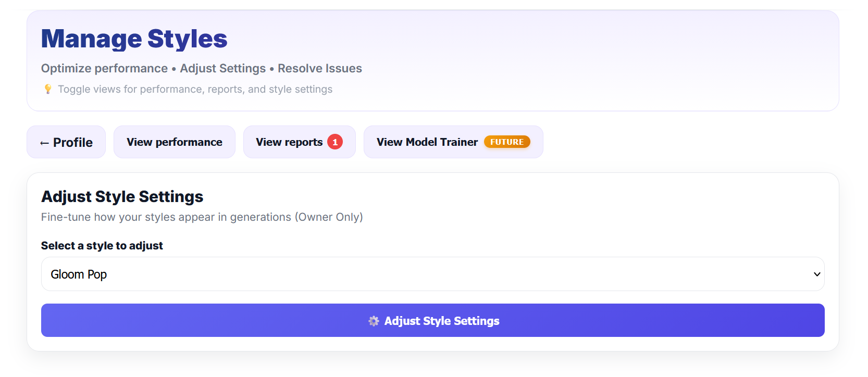The image size is (868, 377).
Task: Go back to Profile
Action: pos(66,142)
